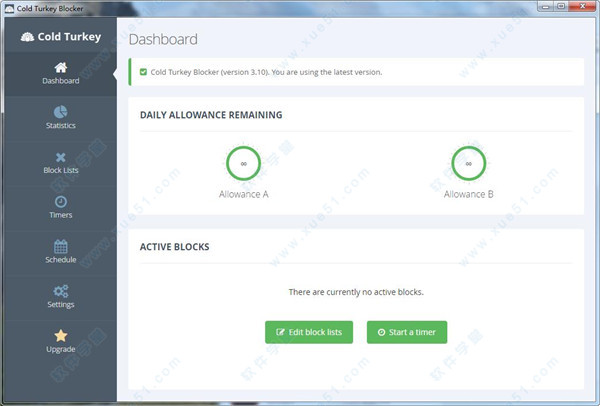Click the version 3.10 latest version message

click(x=266, y=72)
